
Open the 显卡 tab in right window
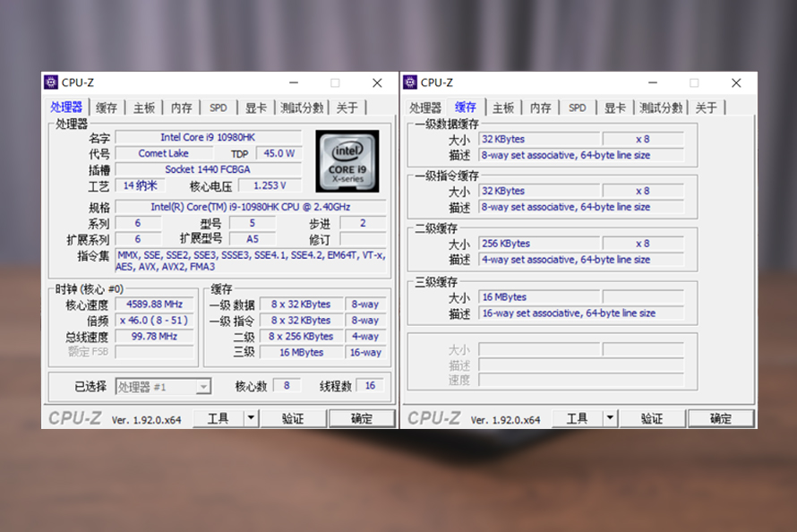[614, 107]
